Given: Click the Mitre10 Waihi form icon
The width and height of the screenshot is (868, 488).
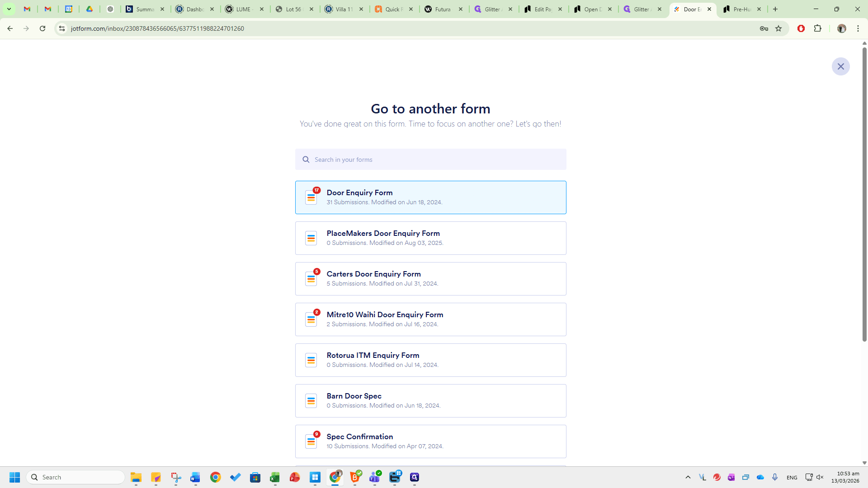Looking at the screenshot, I should click(311, 319).
